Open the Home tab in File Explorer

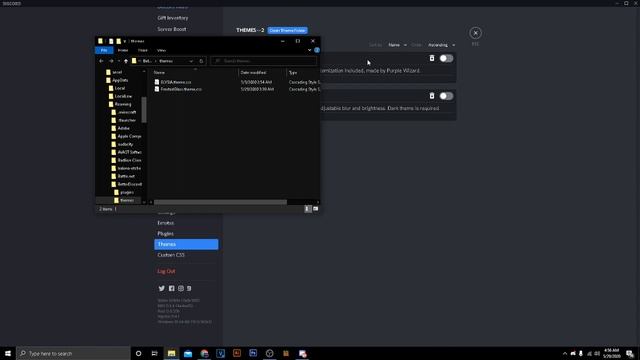click(x=123, y=50)
